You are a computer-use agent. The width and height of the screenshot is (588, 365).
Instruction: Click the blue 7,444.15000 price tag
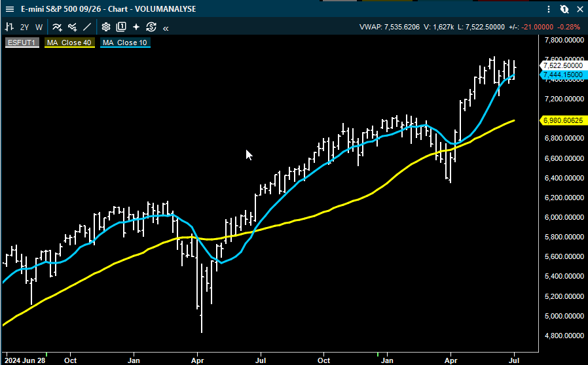pyautogui.click(x=562, y=75)
